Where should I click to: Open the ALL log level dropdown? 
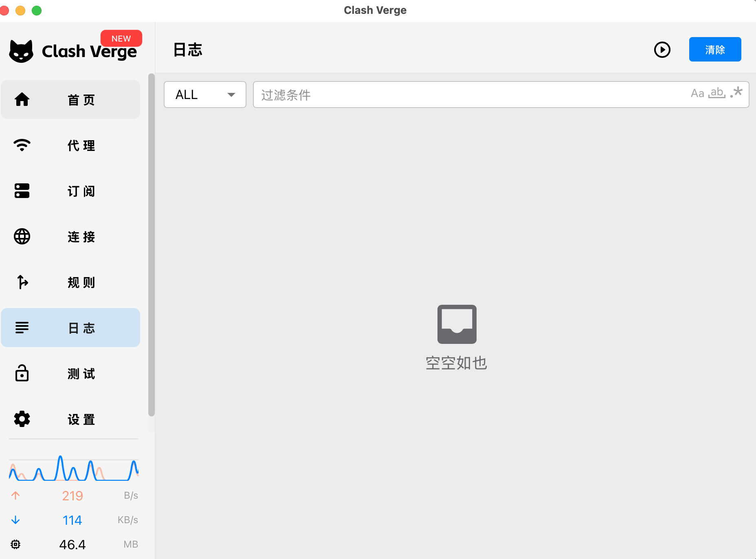205,95
